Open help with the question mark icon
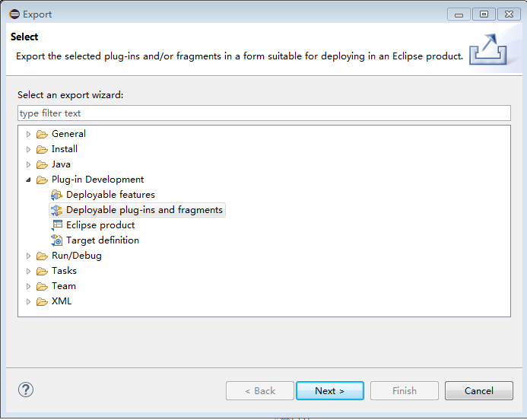Viewport: 527px width, 420px height. (x=26, y=390)
